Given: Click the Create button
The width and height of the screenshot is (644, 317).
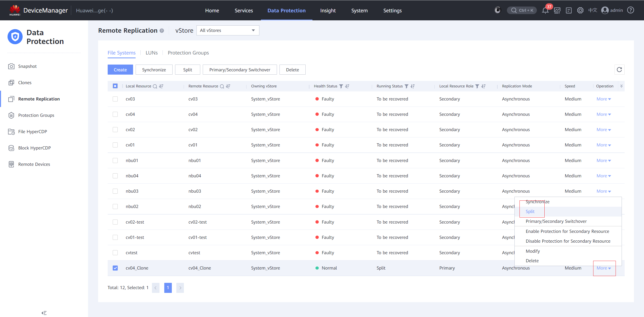Looking at the screenshot, I should [x=120, y=70].
